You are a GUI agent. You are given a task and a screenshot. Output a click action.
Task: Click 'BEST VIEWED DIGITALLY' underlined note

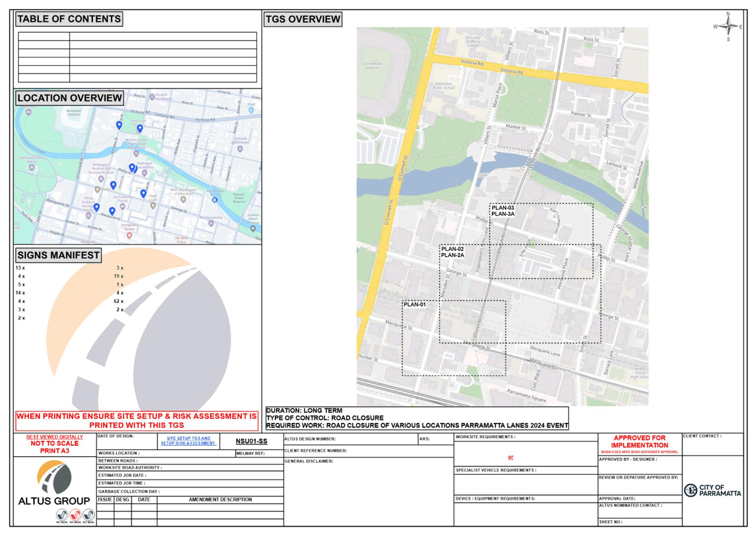[55, 437]
